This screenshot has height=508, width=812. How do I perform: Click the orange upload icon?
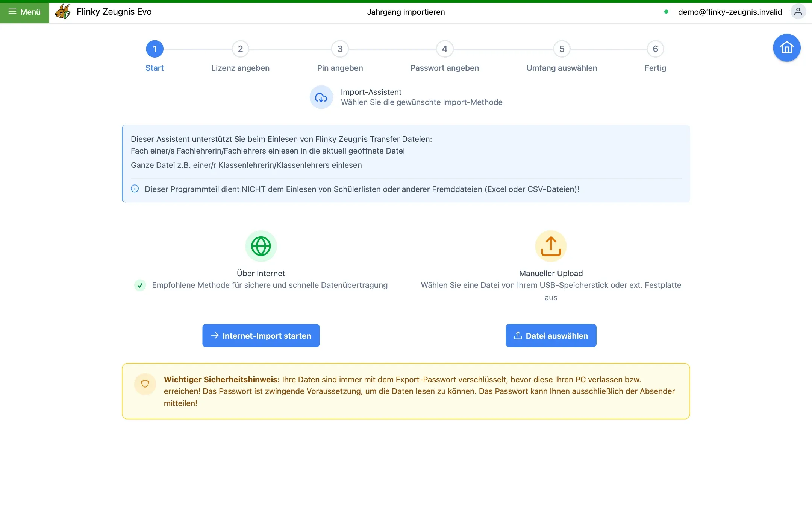pos(551,246)
